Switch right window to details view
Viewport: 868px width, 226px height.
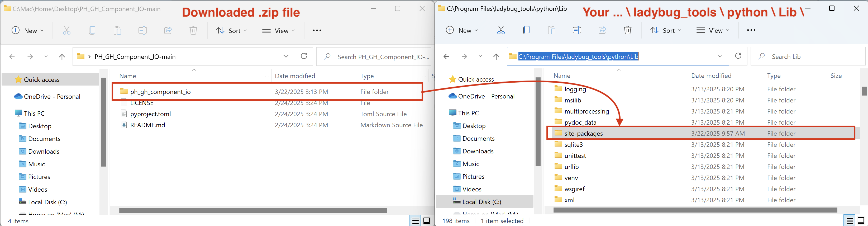(x=850, y=221)
